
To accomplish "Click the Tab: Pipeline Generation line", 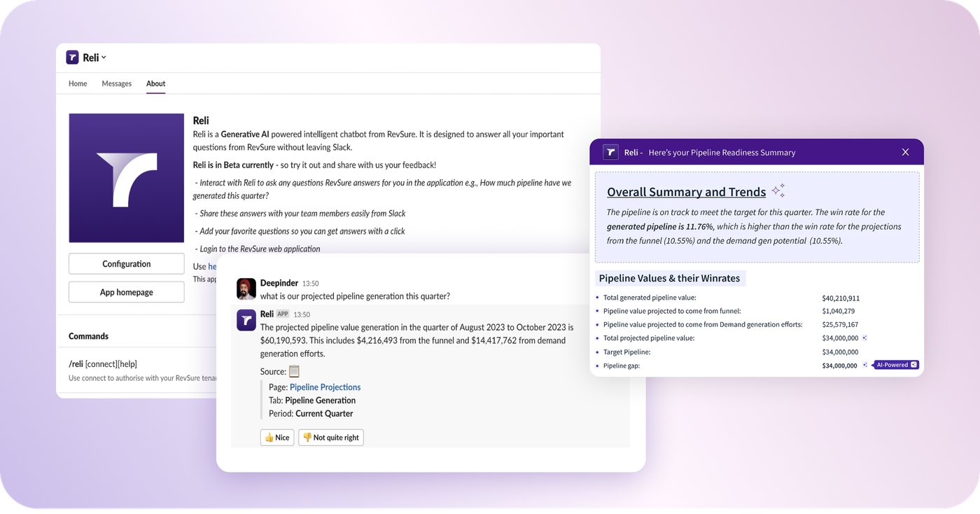I will coord(312,400).
